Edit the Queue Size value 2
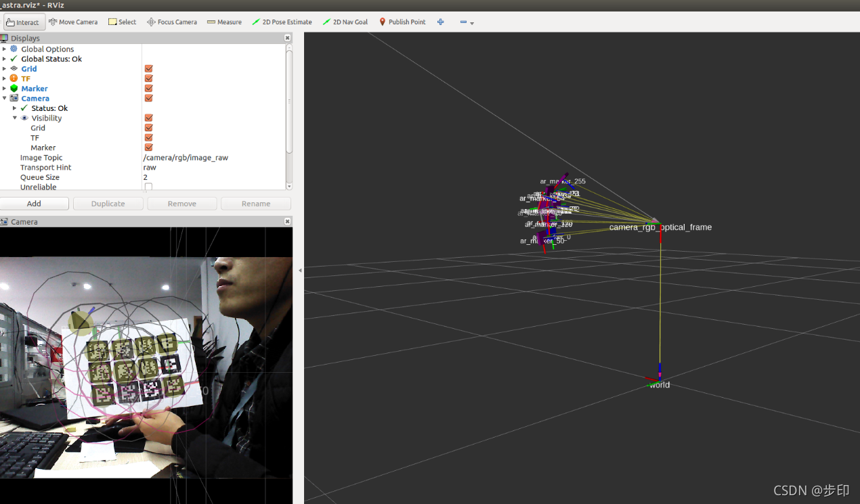This screenshot has height=504, width=860. point(213,177)
